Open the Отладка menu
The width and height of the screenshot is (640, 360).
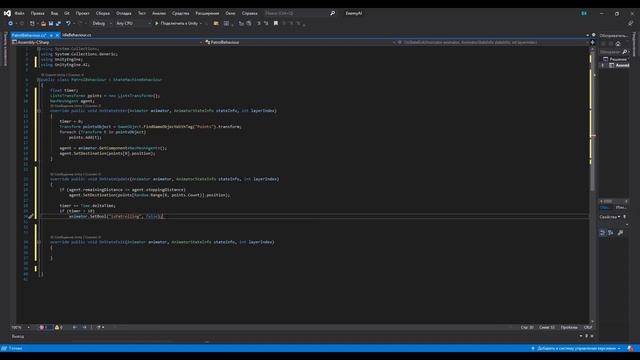(124, 13)
